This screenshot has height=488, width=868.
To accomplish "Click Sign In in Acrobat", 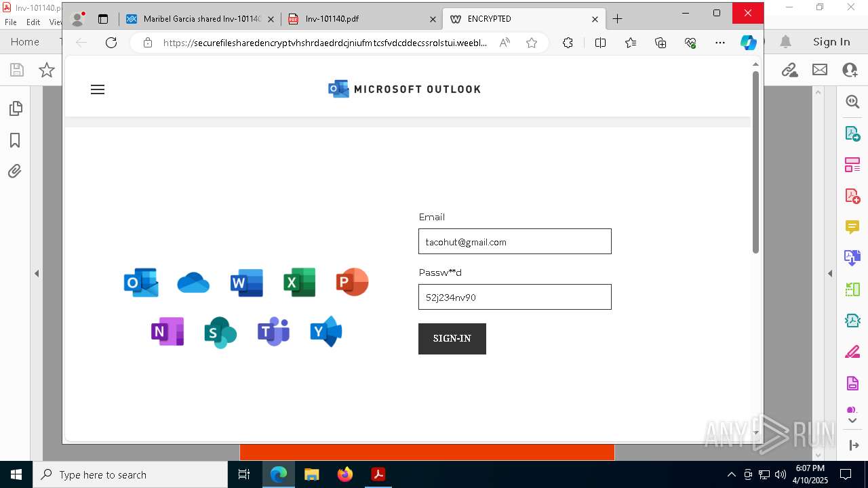I will tap(831, 42).
